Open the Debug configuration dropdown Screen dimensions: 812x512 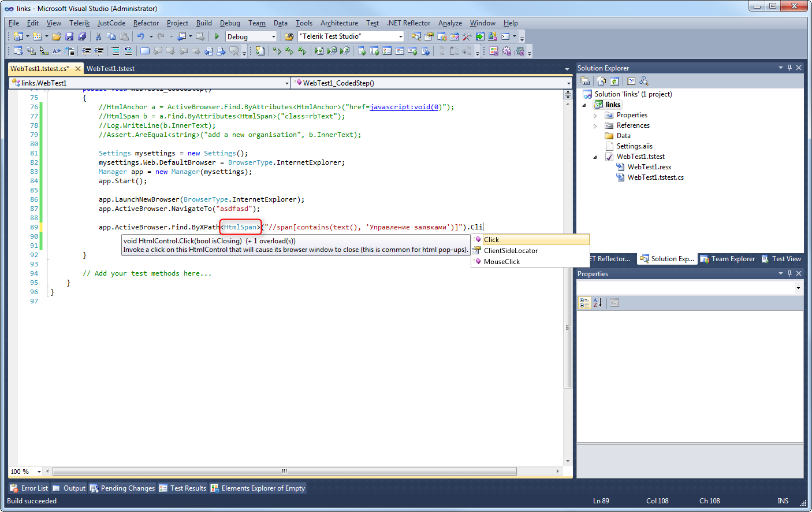(273, 36)
